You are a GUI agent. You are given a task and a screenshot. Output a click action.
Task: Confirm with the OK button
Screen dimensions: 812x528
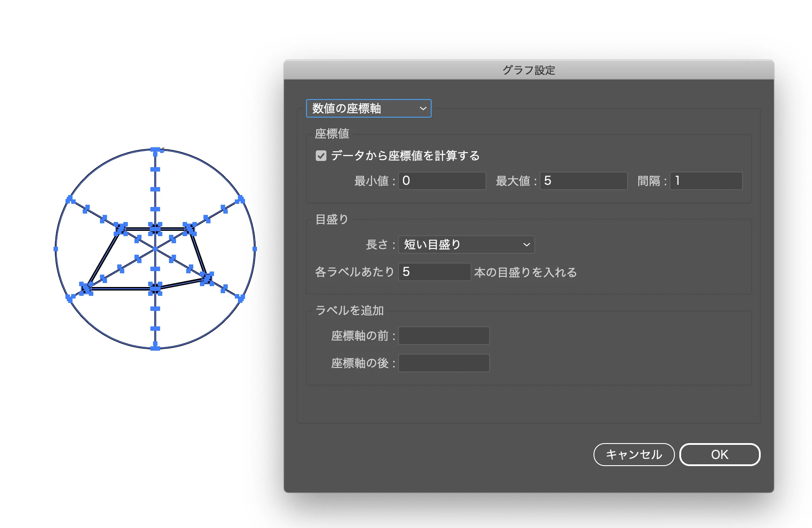click(x=720, y=455)
